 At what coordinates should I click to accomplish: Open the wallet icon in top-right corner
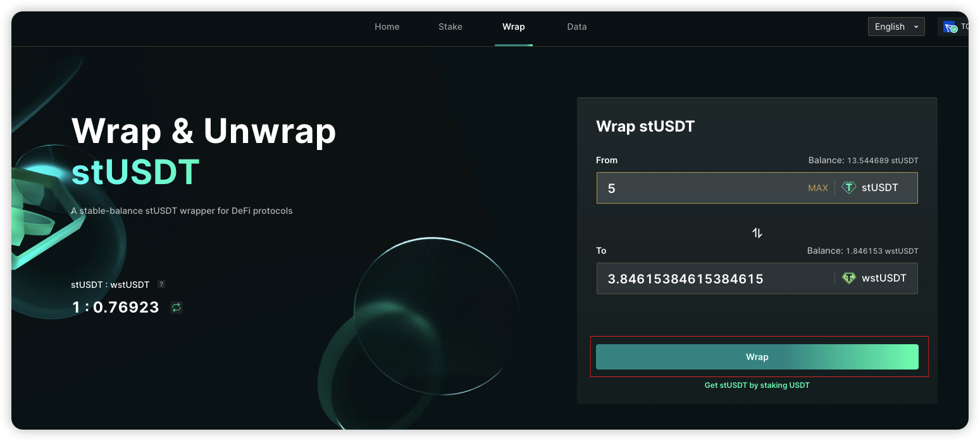[x=950, y=27]
